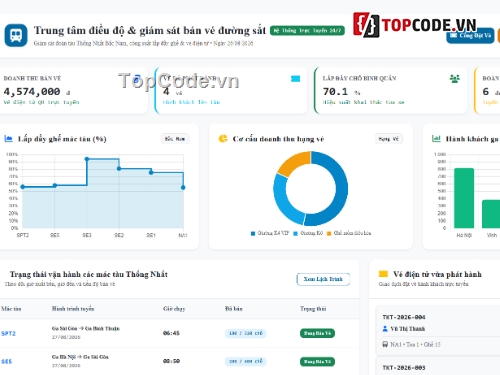
Task: Open the Xem Lịch Trình button
Action: pyautogui.click(x=323, y=279)
